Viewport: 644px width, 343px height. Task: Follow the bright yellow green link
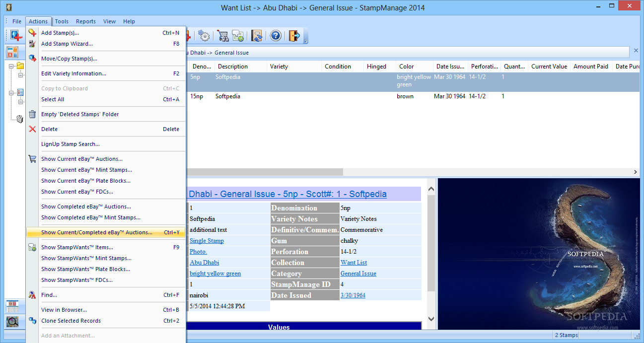[x=215, y=274]
